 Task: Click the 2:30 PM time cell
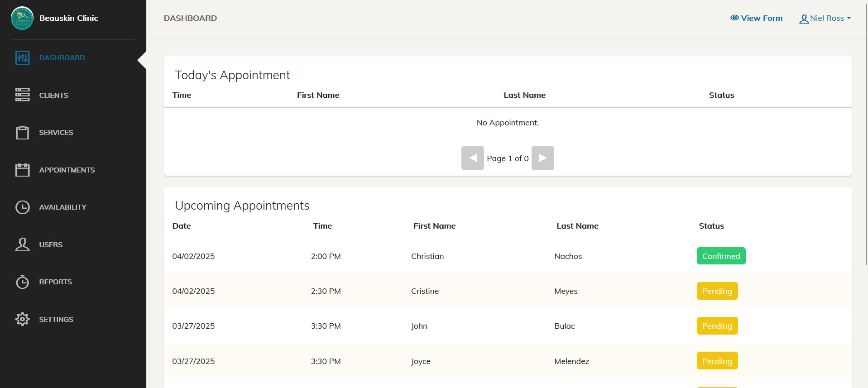click(326, 291)
